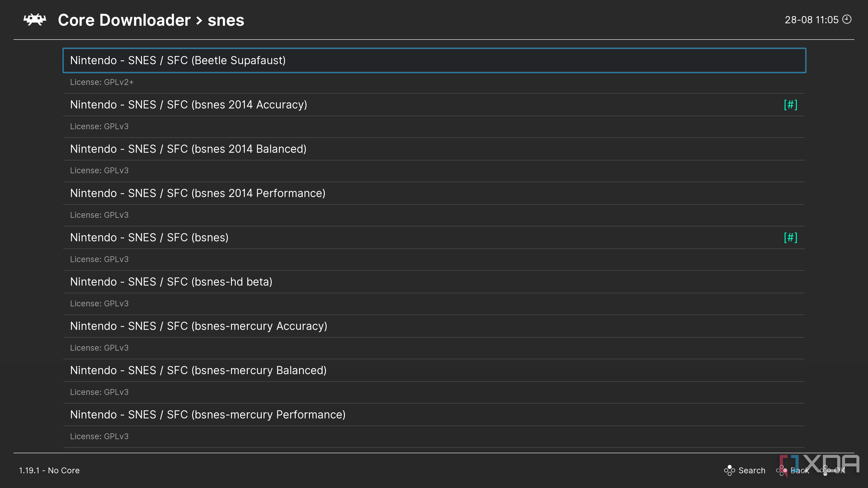Pick the bsnes-mercury Accuracy core

click(434, 326)
